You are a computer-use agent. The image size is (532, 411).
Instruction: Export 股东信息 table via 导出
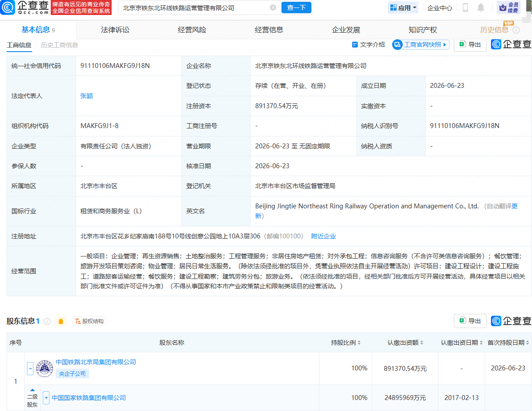pyautogui.click(x=470, y=321)
